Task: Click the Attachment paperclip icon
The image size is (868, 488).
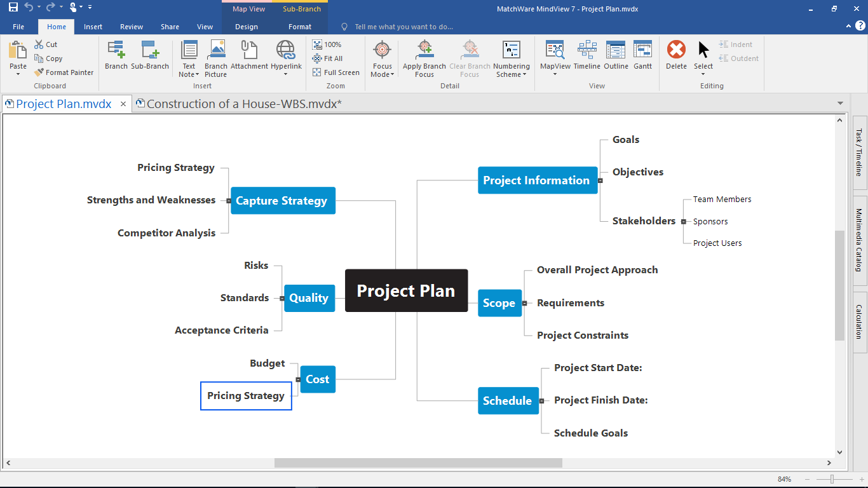Action: click(x=249, y=55)
